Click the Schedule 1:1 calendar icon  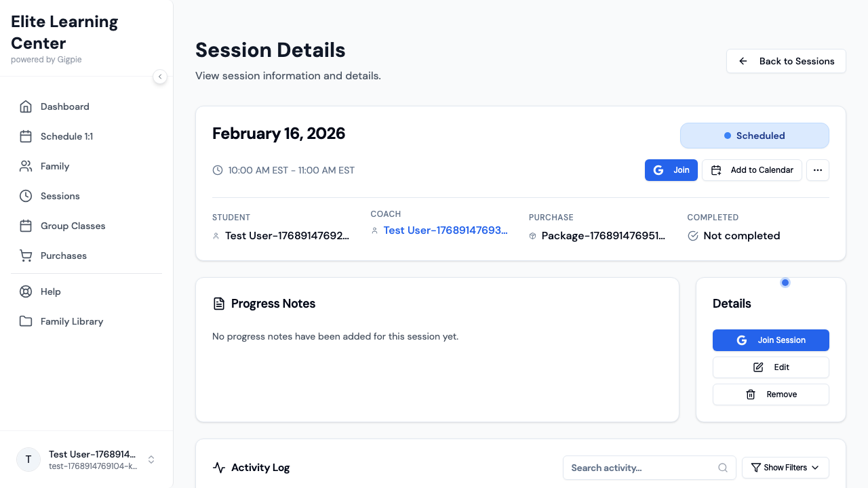click(26, 136)
